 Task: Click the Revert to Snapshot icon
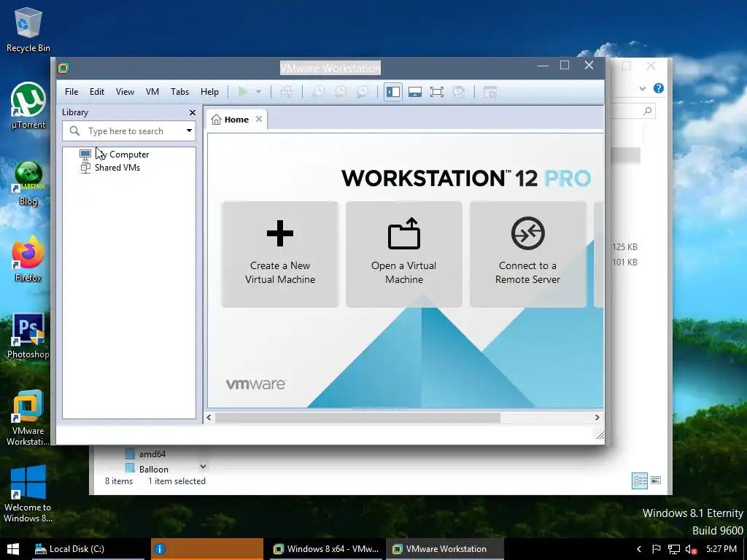pyautogui.click(x=340, y=91)
